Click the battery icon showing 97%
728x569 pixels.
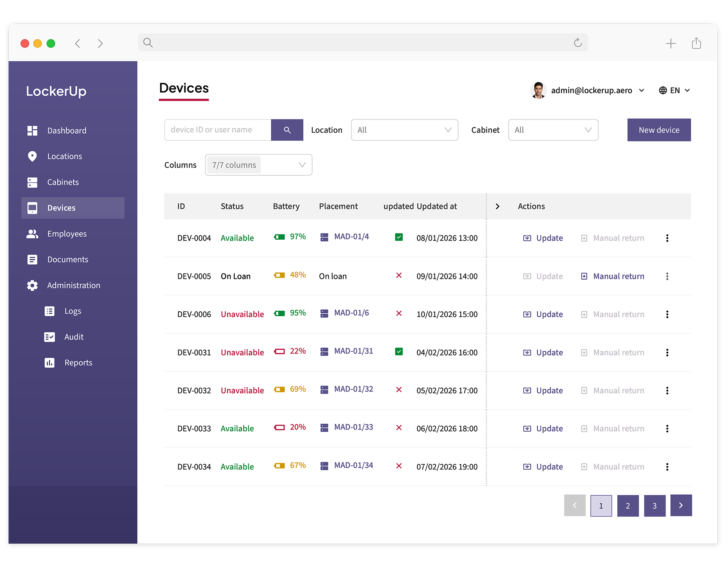279,237
